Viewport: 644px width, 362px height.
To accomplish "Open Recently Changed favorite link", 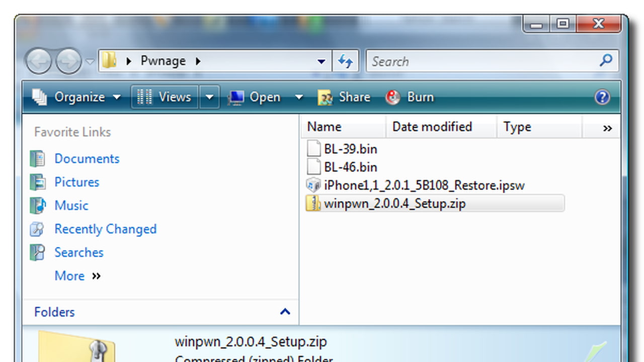I will [x=105, y=229].
